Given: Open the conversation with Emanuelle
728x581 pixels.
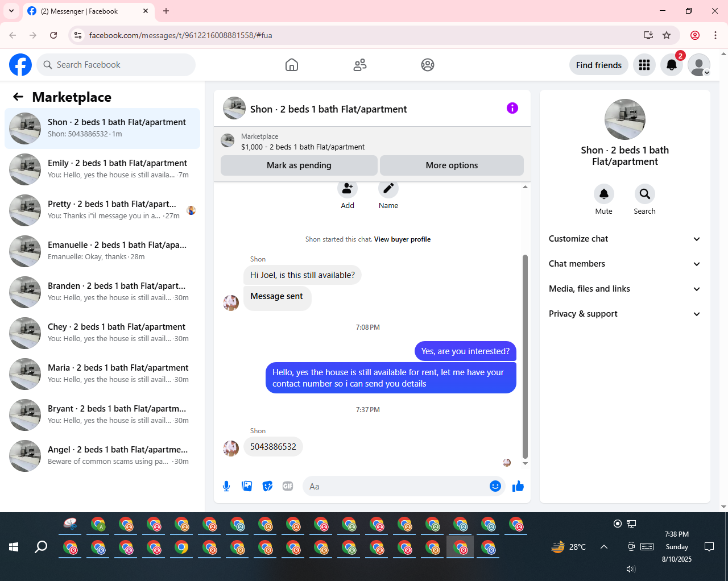Looking at the screenshot, I should point(102,251).
